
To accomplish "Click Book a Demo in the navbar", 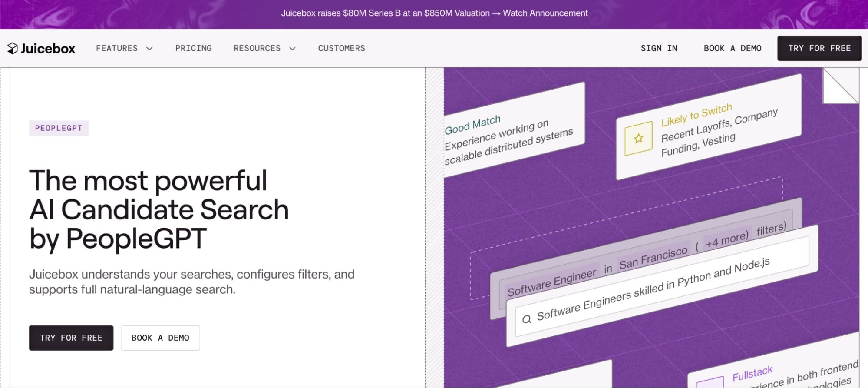I will [x=733, y=48].
